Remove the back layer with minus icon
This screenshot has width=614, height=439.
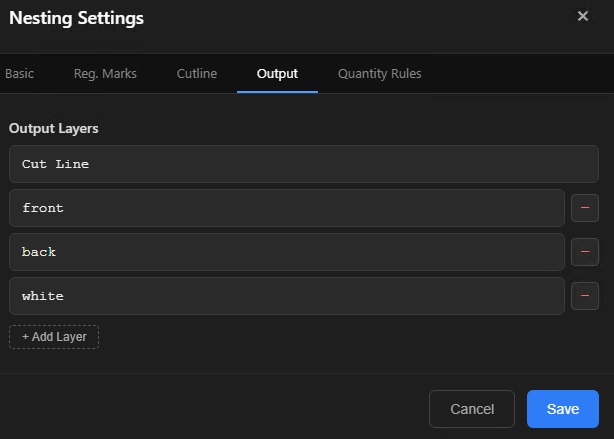585,252
